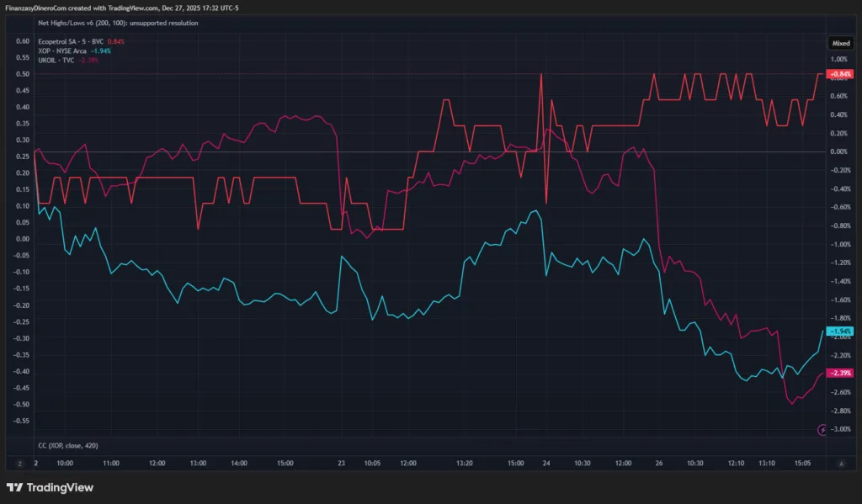Click the red +0.84% price label
862x504 pixels.
pos(840,74)
